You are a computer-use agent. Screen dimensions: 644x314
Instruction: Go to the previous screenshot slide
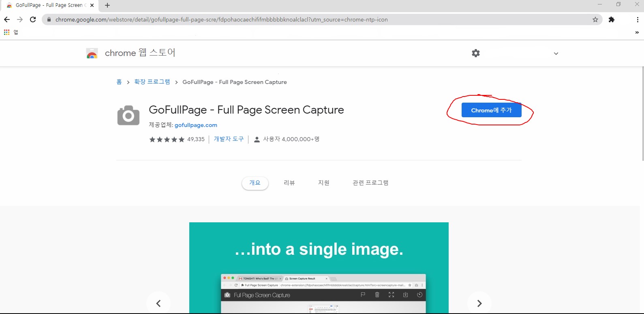click(x=158, y=303)
